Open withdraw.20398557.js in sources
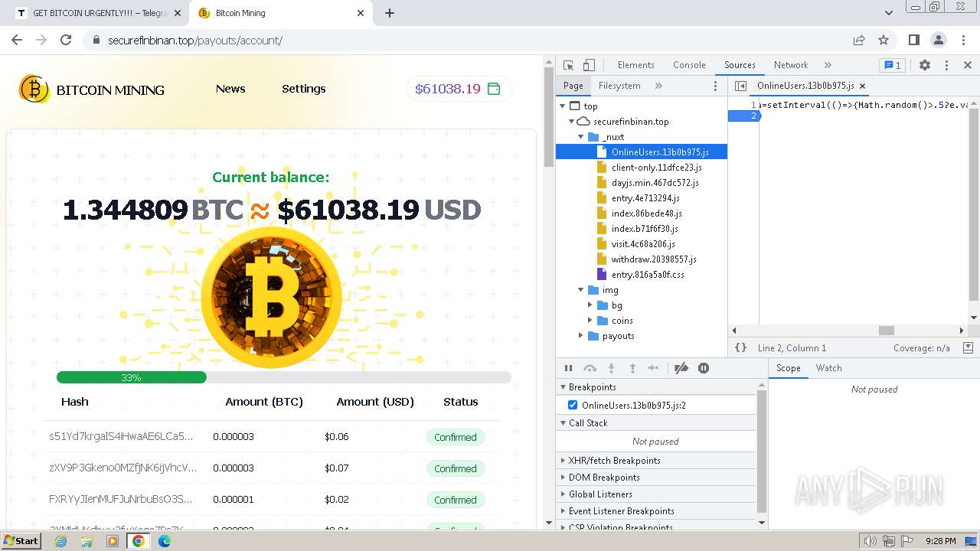Screen dimensions: 980x551 point(654,259)
